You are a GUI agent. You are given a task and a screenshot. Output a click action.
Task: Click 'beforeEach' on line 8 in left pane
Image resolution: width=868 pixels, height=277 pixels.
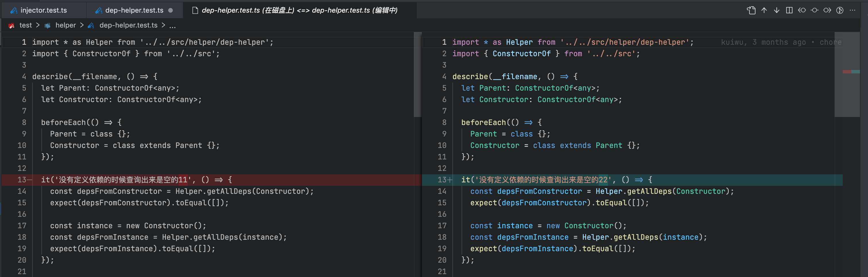63,122
